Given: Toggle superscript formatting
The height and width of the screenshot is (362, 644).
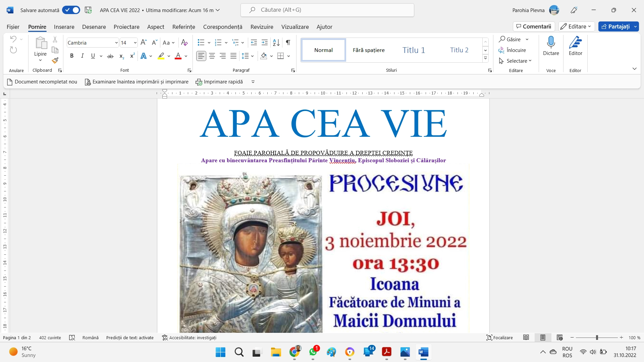Looking at the screenshot, I should [x=132, y=56].
